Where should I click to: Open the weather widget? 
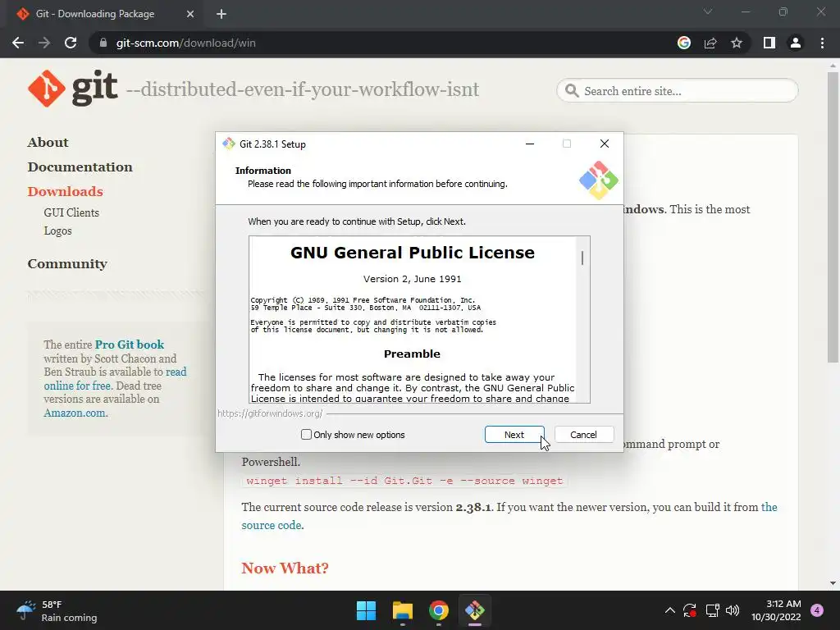click(57, 610)
